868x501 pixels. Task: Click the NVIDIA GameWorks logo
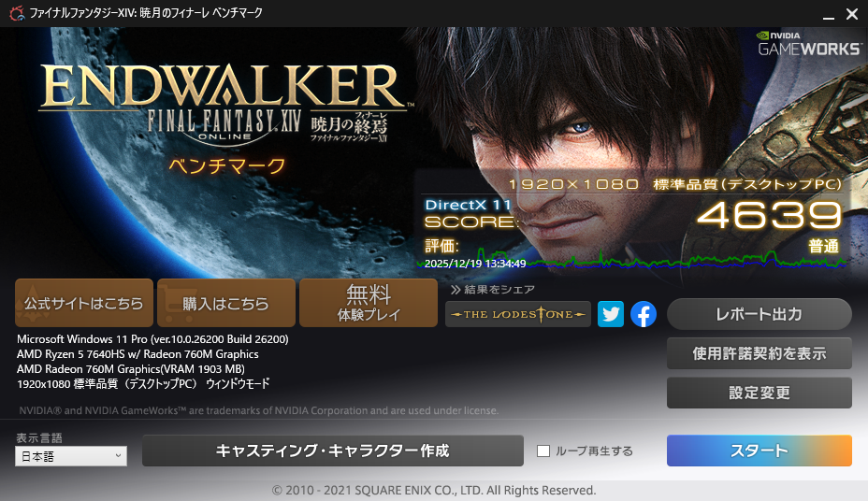click(808, 43)
